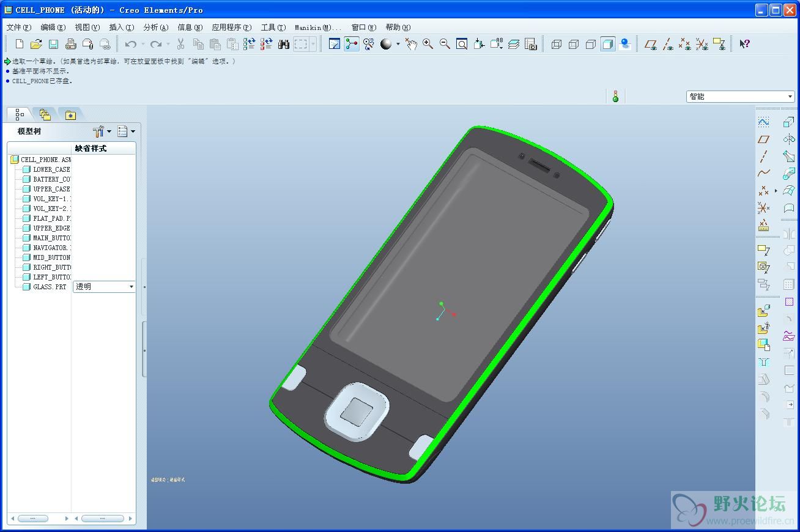Click the Regenerate model icon
The height and width of the screenshot is (532, 800).
click(x=249, y=44)
